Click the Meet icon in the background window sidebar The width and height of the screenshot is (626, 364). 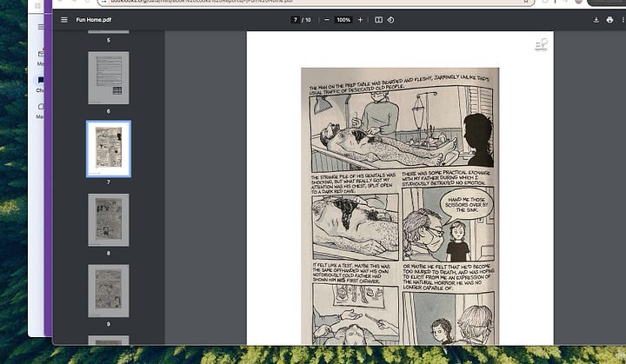(41, 107)
